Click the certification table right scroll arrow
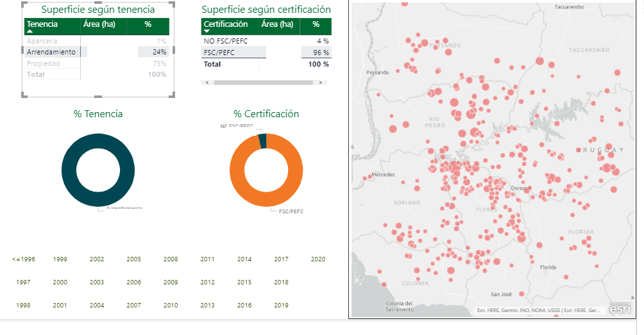Screen dimensions: 644x335 (320, 83)
